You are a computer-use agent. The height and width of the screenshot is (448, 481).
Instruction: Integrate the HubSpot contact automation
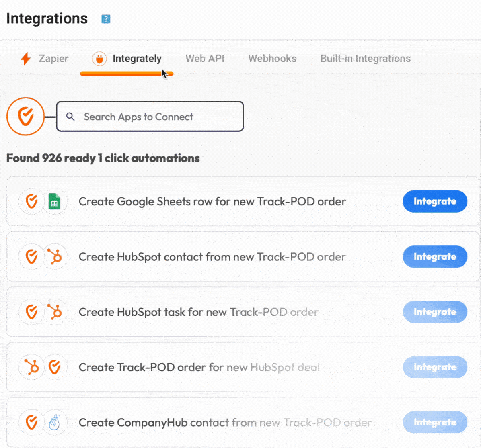click(x=435, y=256)
